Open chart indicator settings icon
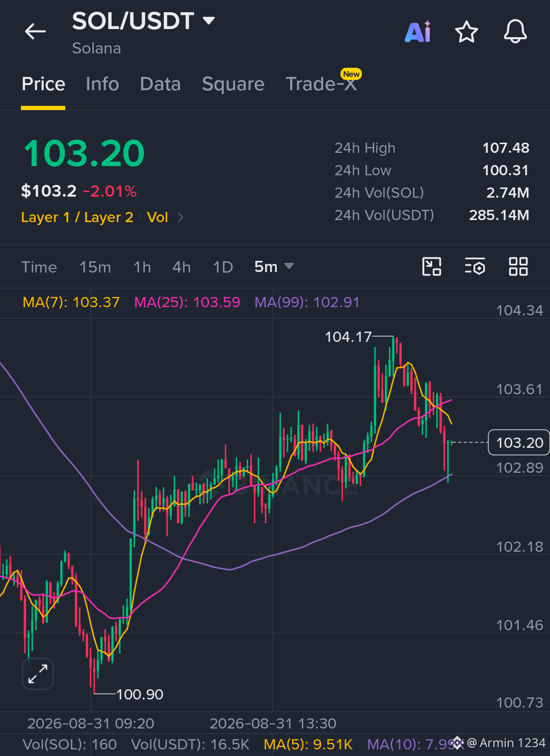The height and width of the screenshot is (756, 550). pyautogui.click(x=475, y=266)
